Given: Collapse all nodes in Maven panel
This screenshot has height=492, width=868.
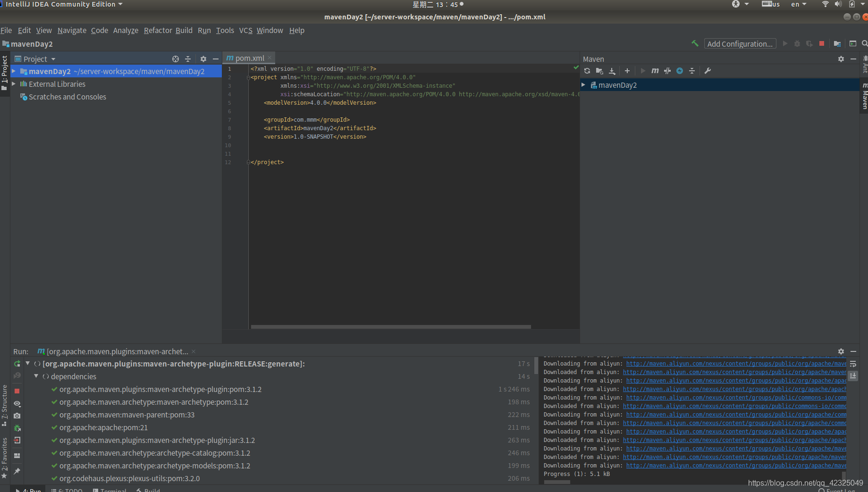Looking at the screenshot, I should click(x=692, y=71).
